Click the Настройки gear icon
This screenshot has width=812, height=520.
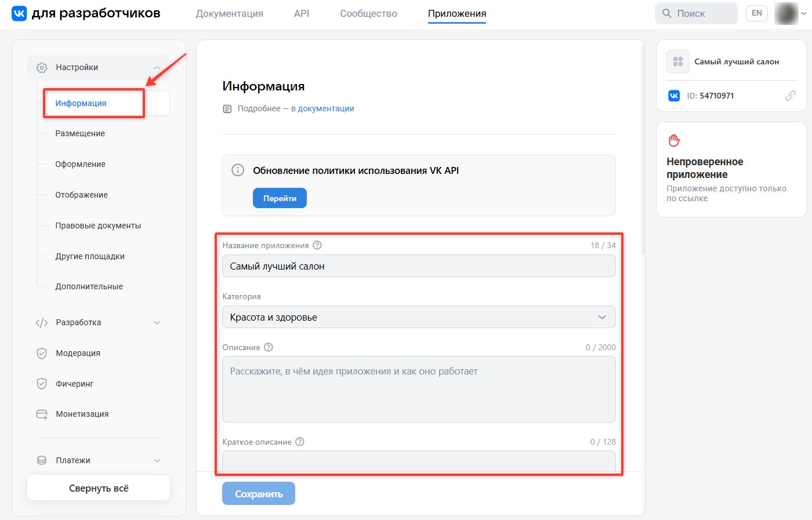(42, 68)
